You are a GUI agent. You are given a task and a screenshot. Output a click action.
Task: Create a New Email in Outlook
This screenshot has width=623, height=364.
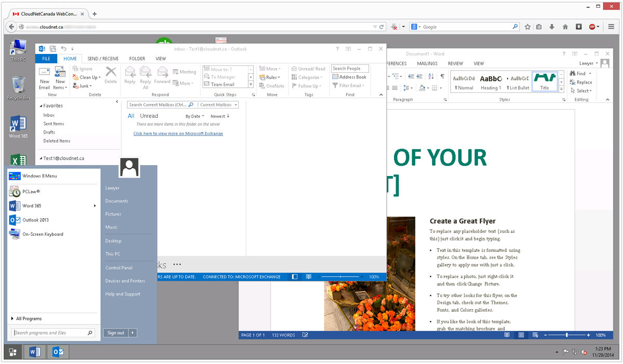[45, 77]
